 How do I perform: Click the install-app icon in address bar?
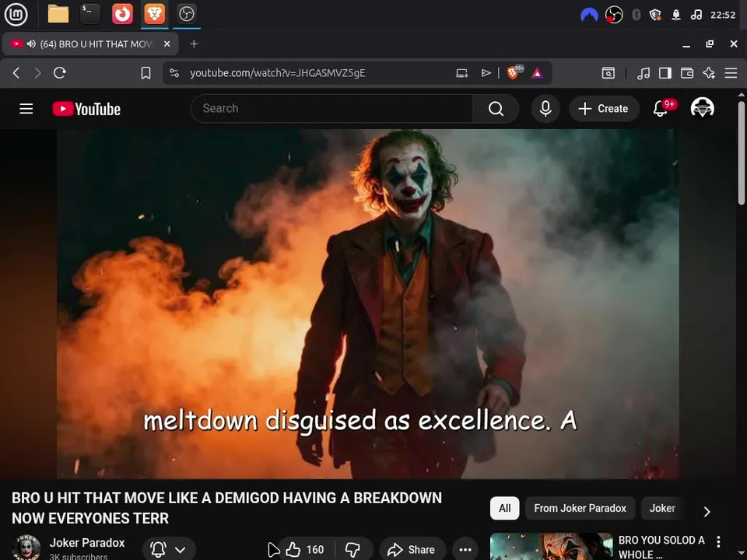coord(461,73)
